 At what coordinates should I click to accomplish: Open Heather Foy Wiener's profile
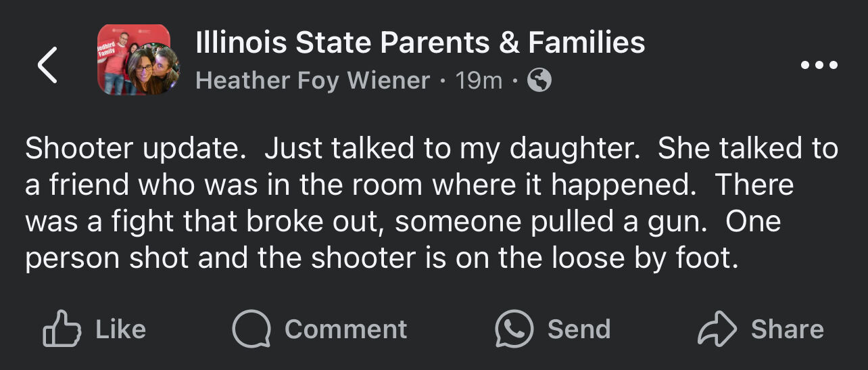point(312,81)
